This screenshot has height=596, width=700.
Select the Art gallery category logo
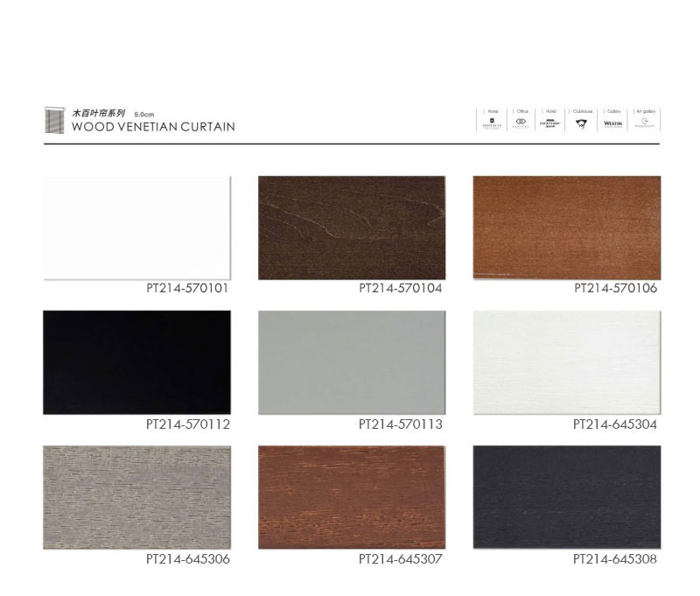pyautogui.click(x=645, y=123)
